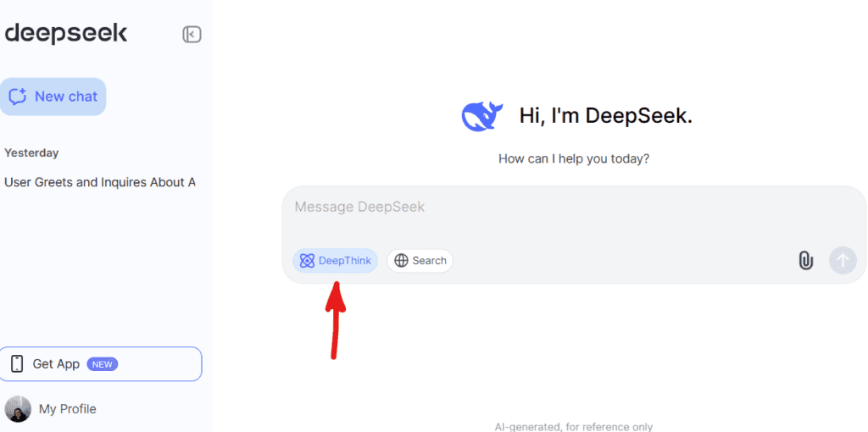Image resolution: width=868 pixels, height=432 pixels.
Task: Enable the Search mode label
Action: pos(429,261)
